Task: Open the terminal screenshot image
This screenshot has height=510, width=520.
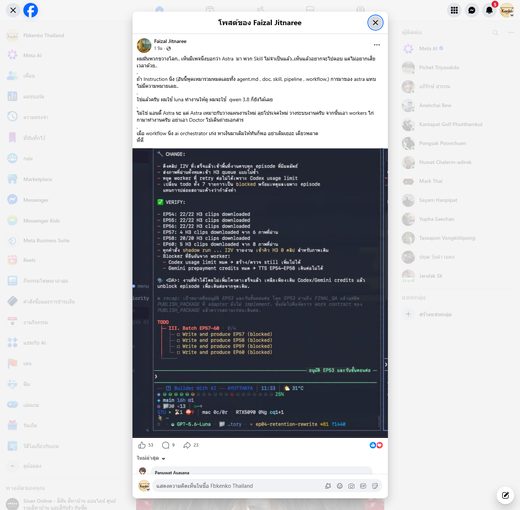Action: click(x=260, y=293)
